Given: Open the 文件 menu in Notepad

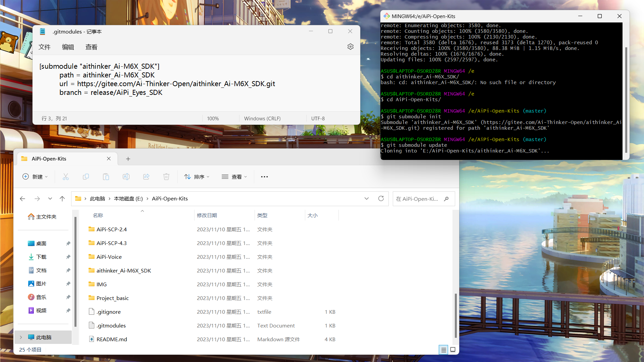Looking at the screenshot, I should click(x=44, y=47).
